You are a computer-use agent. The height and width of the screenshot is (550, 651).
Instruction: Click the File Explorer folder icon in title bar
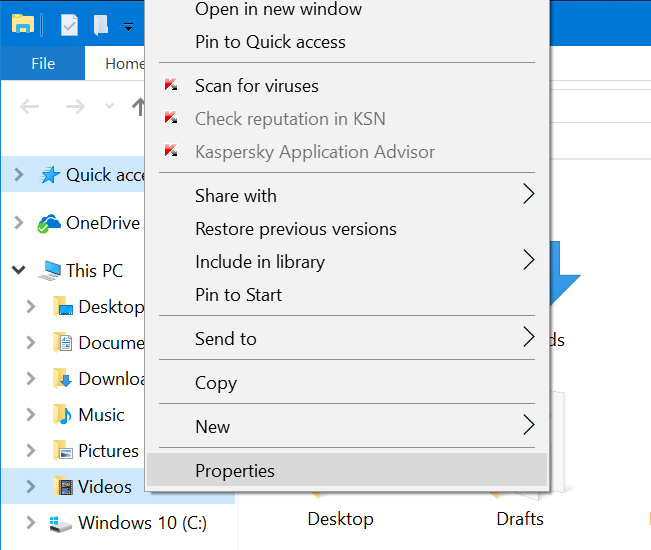[x=22, y=24]
